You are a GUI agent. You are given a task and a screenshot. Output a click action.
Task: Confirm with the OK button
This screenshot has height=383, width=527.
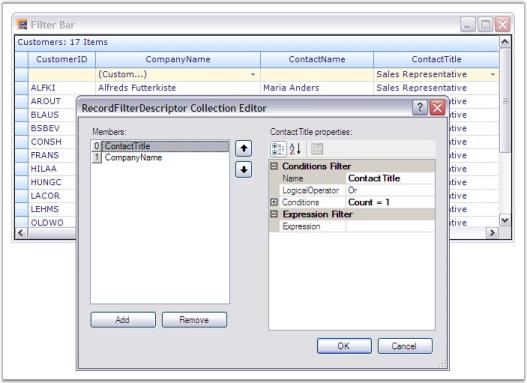coord(344,346)
